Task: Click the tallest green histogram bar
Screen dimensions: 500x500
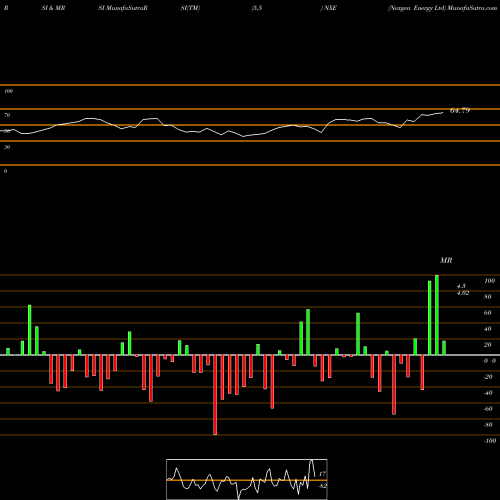Action: (437, 315)
